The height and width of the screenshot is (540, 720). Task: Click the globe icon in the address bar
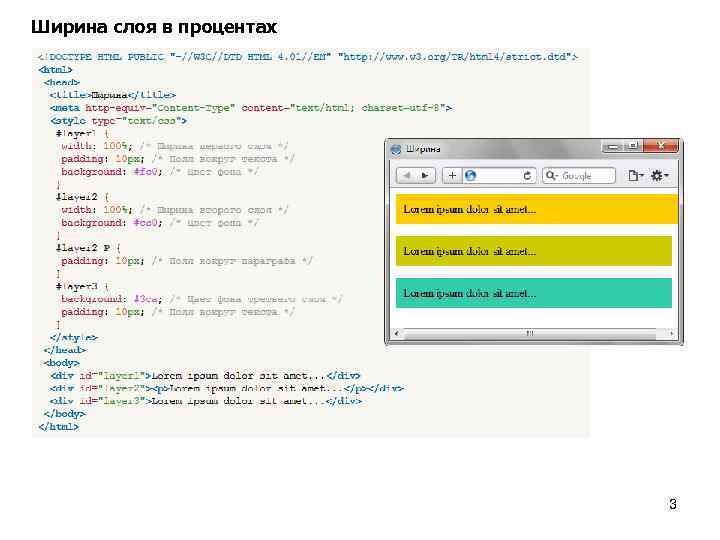(470, 175)
